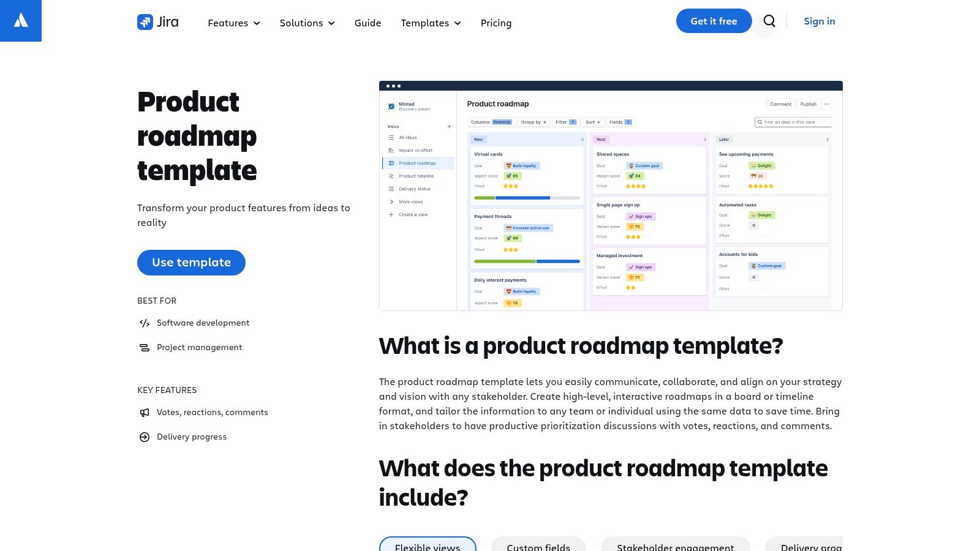Open the Templates dropdown
This screenshot has width=980, height=551.
click(431, 23)
